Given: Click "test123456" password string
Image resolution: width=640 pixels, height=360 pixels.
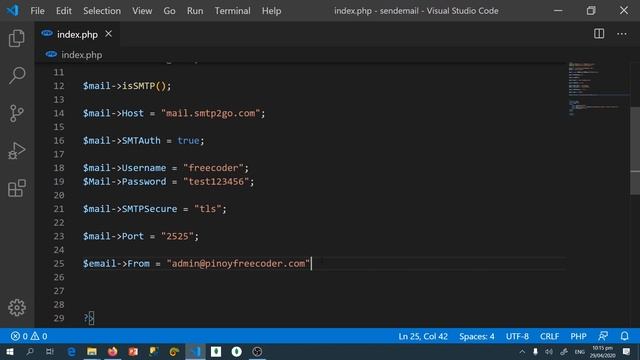Looking at the screenshot, I should tap(216, 181).
